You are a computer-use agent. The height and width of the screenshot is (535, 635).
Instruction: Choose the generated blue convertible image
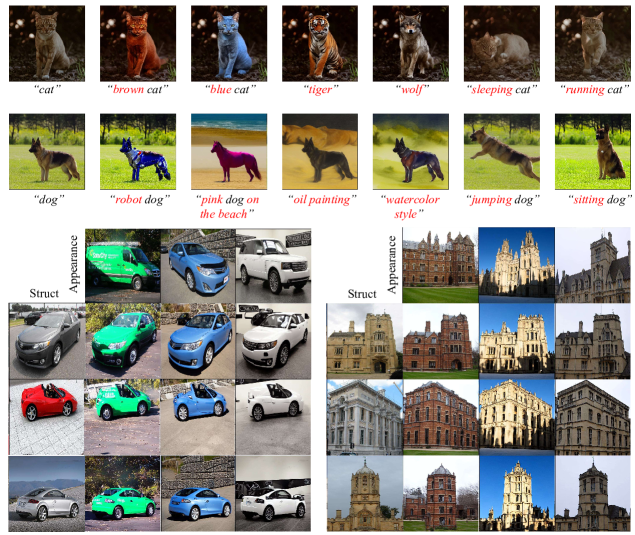point(198,417)
